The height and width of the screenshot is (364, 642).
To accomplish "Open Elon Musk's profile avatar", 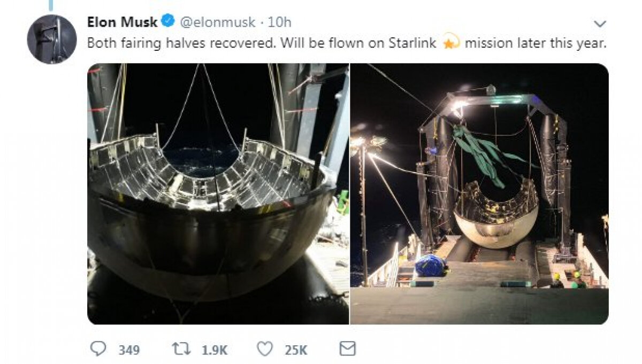I will click(52, 39).
